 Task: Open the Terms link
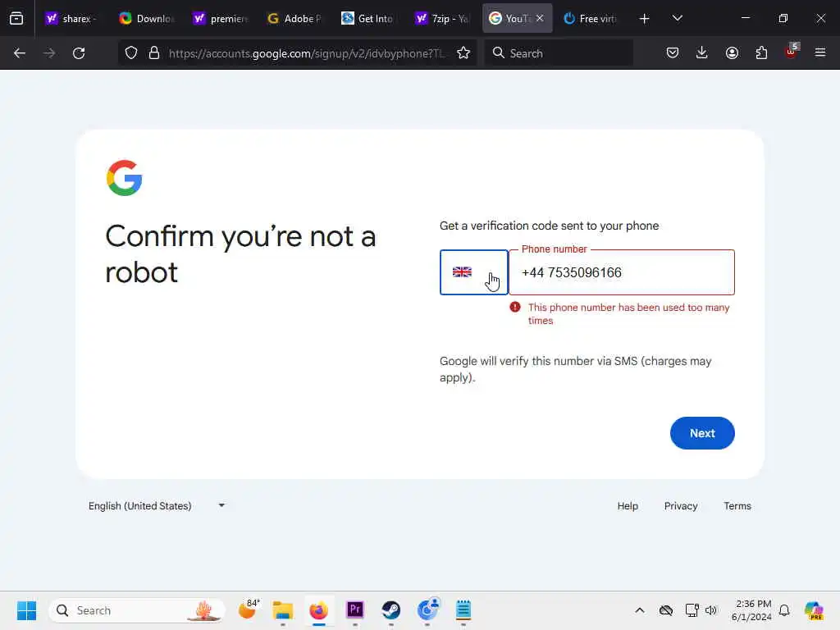point(737,505)
